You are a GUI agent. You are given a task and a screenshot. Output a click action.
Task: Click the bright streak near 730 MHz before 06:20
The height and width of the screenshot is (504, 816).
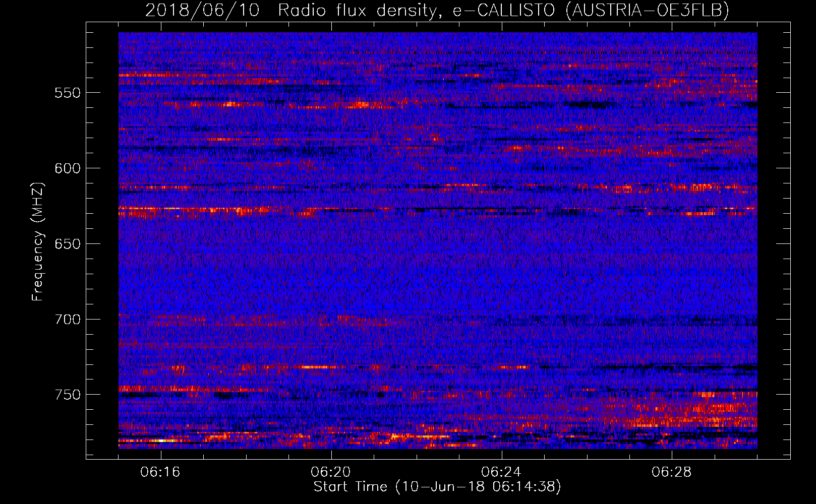313,367
